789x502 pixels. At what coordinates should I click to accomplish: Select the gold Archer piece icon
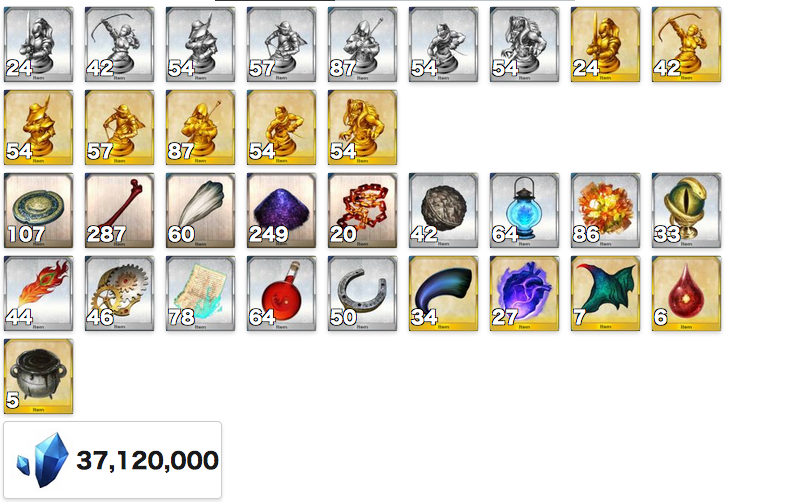[x=686, y=44]
